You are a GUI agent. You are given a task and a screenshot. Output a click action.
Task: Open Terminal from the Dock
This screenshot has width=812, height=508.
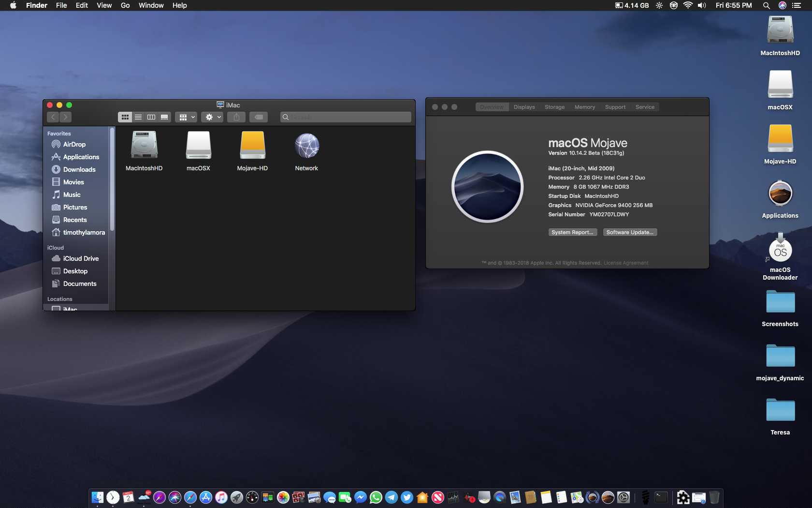click(x=661, y=497)
